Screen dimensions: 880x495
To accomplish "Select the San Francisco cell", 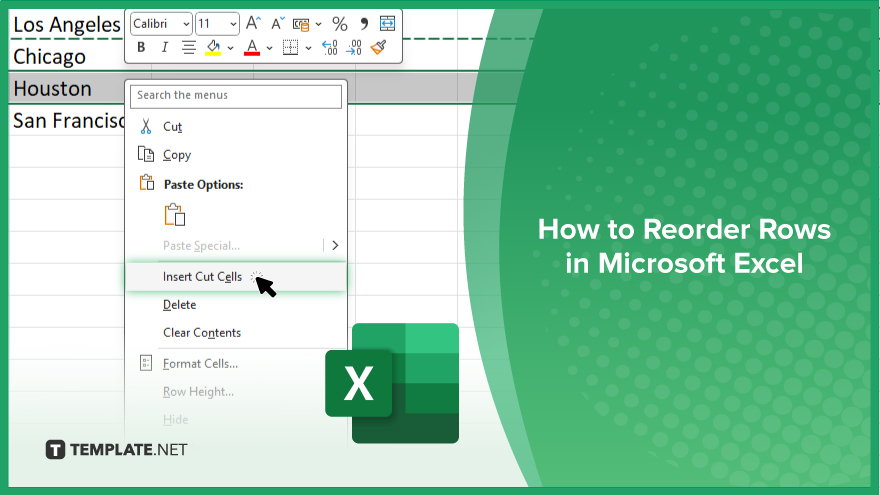I will (67, 120).
